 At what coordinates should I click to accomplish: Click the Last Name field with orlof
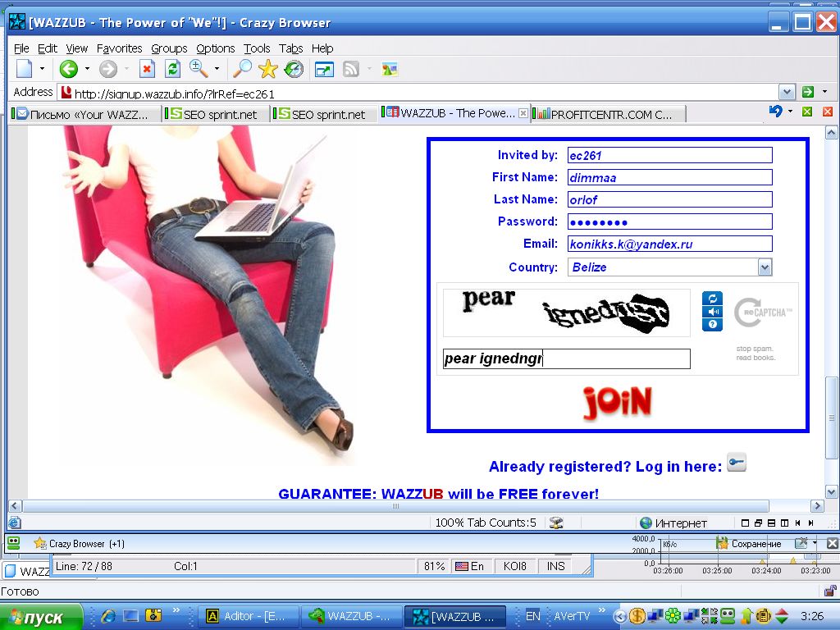point(669,199)
